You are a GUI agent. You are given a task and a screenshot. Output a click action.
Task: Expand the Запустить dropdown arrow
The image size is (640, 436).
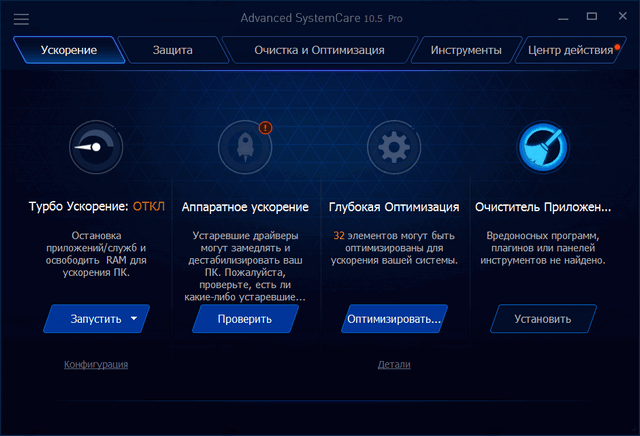134,318
